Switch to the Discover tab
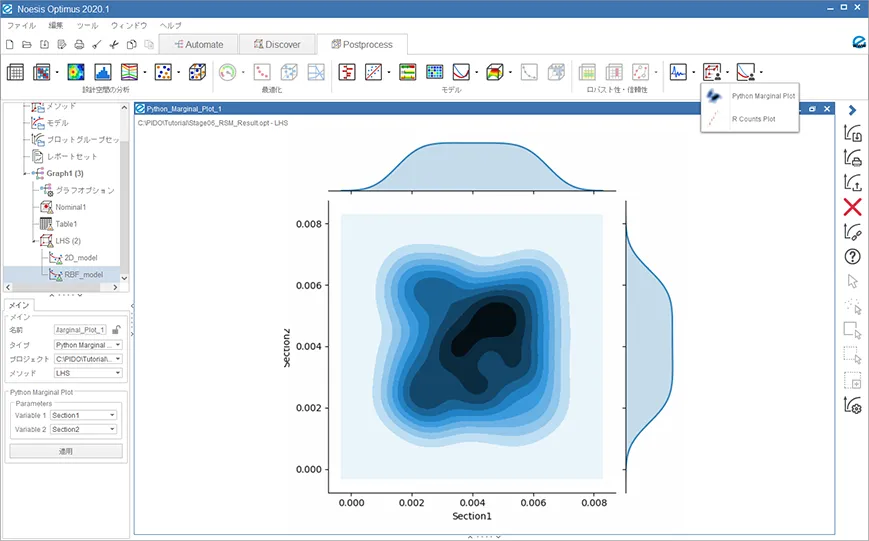Image resolution: width=869 pixels, height=541 pixels. 276,44
